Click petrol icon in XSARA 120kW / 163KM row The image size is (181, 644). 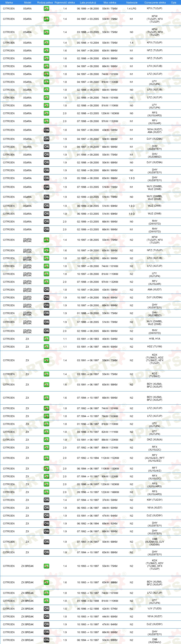(x=46, y=113)
